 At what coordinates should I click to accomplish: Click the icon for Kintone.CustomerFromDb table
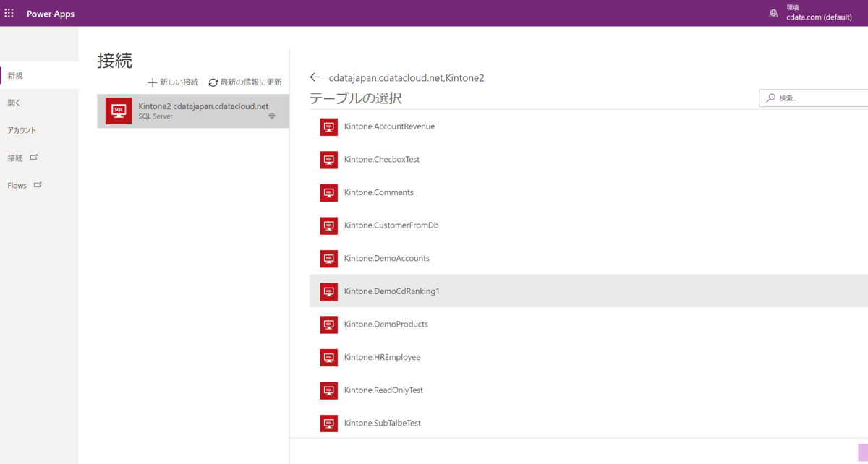pyautogui.click(x=329, y=225)
